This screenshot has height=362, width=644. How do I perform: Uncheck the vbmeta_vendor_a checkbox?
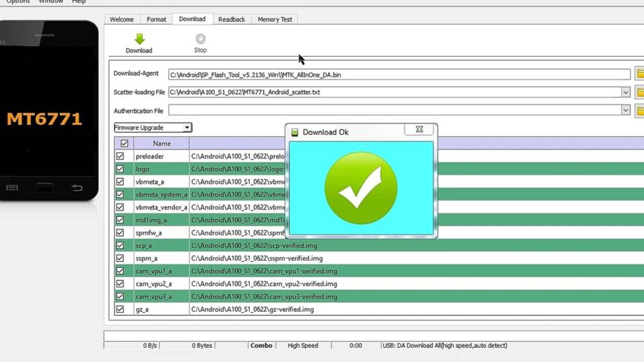tap(120, 207)
